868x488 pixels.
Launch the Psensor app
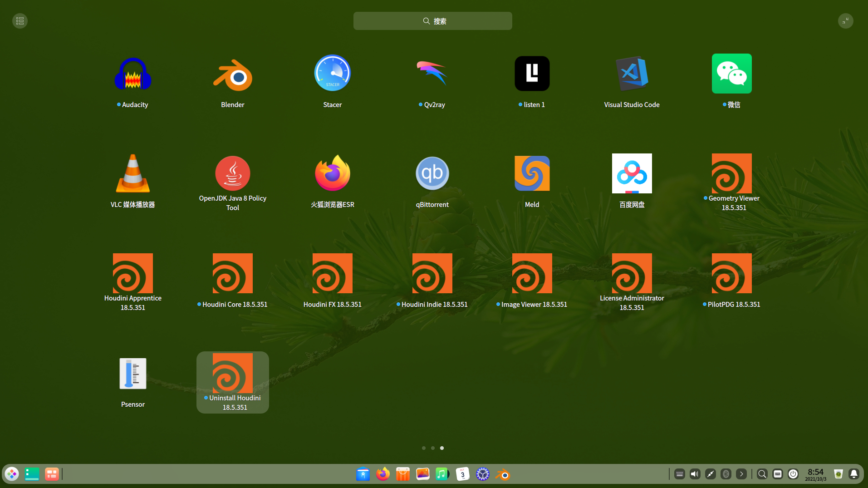pos(132,373)
